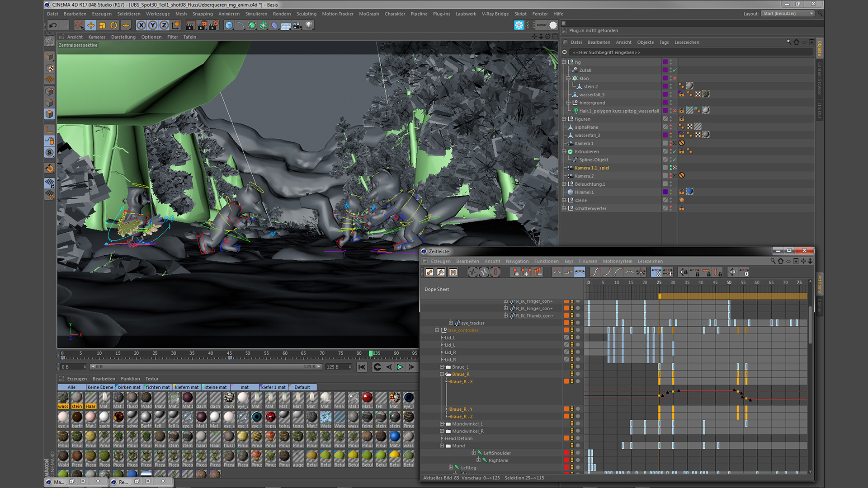Select the Move tool in the top toolbar
This screenshot has height=488, width=868.
[x=91, y=25]
